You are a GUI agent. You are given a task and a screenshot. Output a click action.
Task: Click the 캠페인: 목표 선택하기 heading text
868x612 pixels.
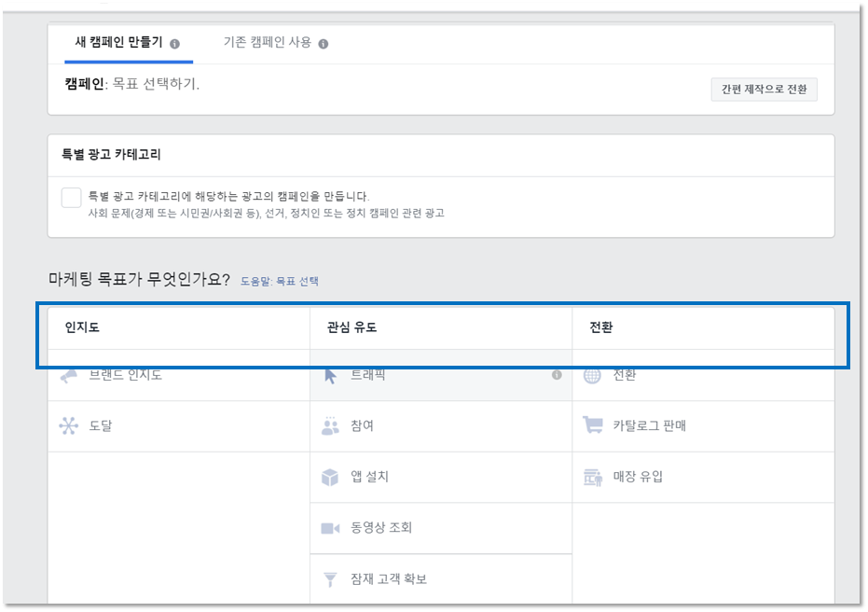click(131, 84)
